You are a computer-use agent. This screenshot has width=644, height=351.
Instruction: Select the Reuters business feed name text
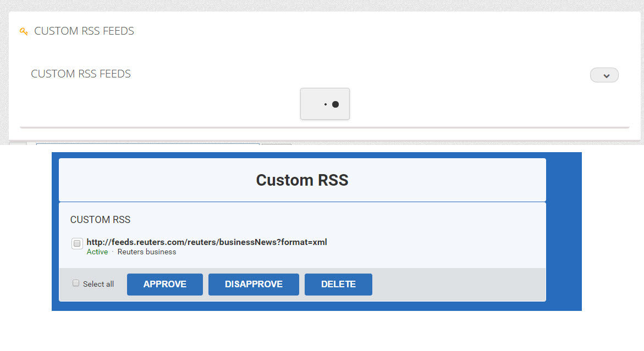point(147,252)
